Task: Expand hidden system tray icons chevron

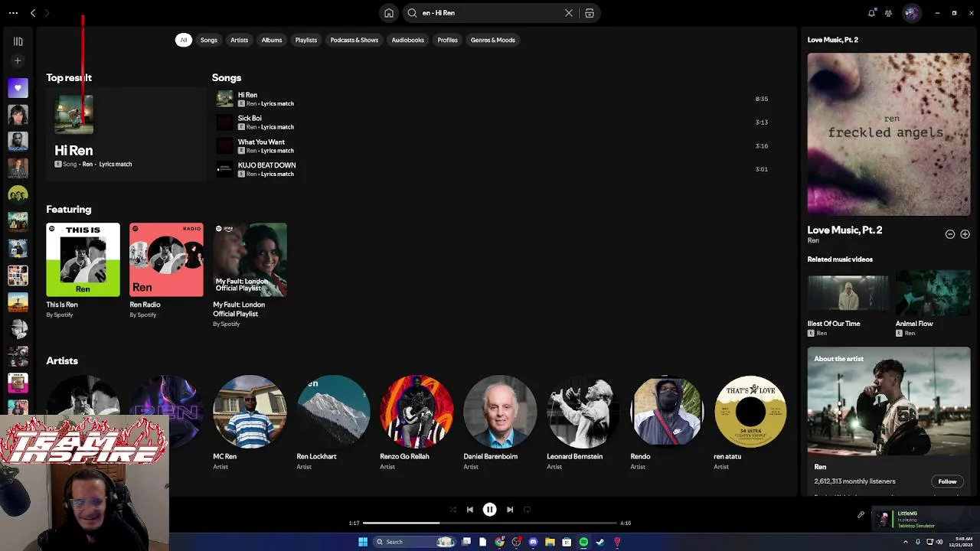Action: tap(906, 542)
